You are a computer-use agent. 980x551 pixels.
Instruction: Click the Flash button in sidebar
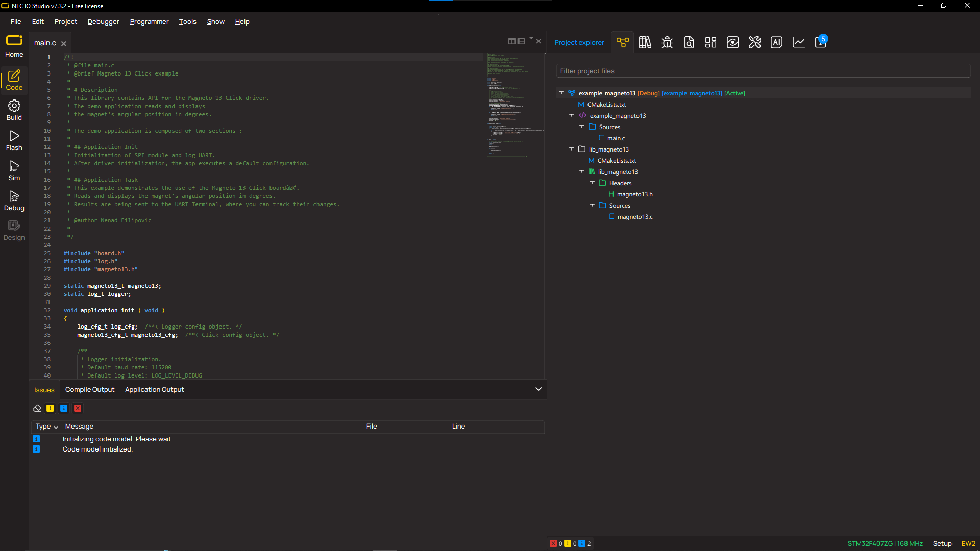(14, 140)
